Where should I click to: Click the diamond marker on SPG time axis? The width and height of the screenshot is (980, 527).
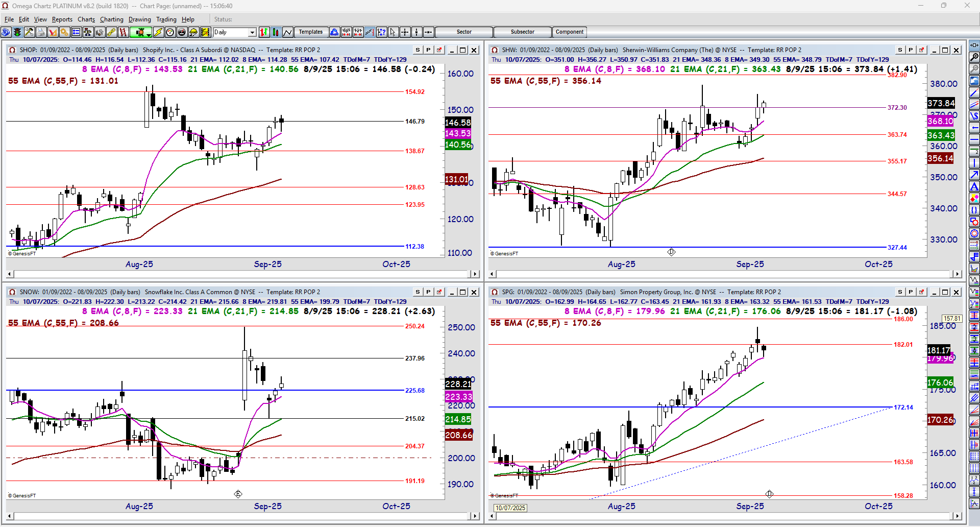coord(769,494)
